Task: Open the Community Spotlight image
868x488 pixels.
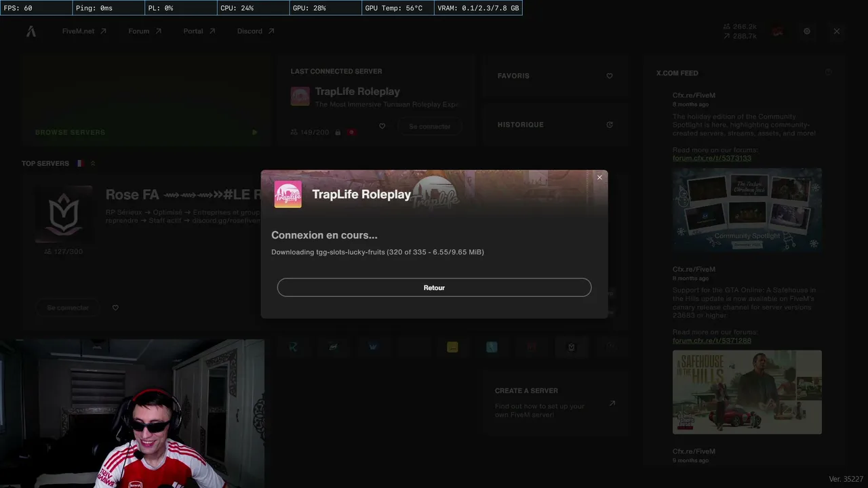Action: point(747,210)
